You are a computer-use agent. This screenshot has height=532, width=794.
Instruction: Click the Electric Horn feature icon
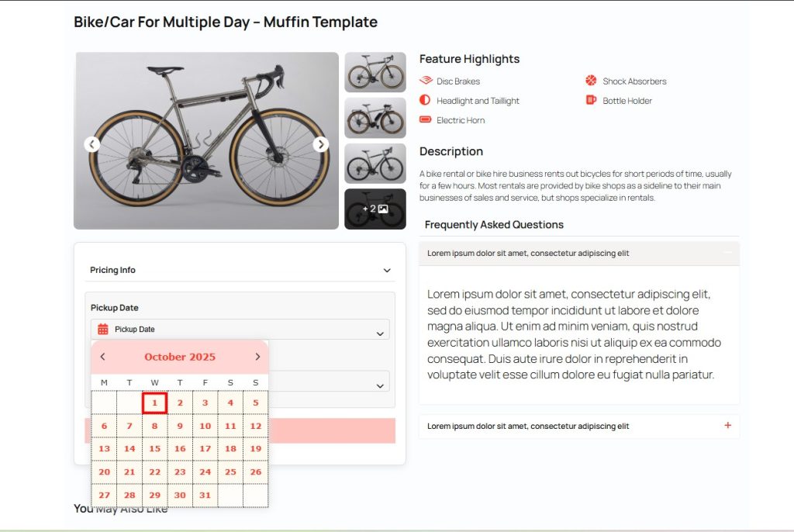pyautogui.click(x=426, y=120)
